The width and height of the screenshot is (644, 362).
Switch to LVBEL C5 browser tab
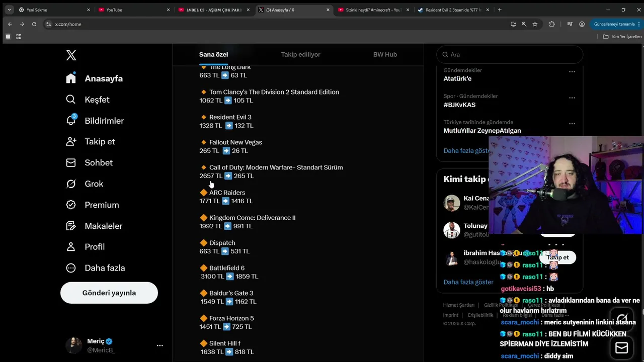[213, 10]
